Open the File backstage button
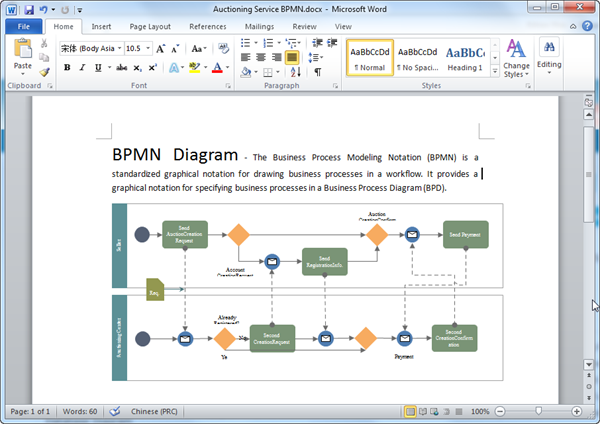 coord(23,26)
